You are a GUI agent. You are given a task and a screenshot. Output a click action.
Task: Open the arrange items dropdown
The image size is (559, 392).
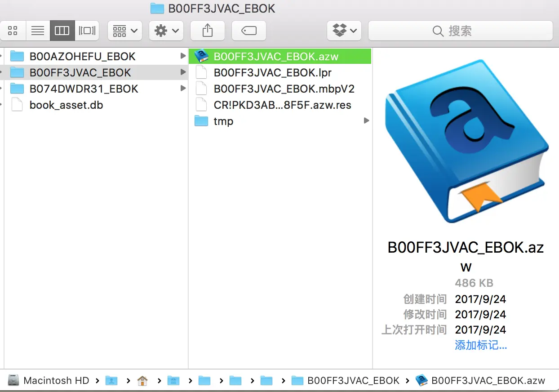click(125, 31)
